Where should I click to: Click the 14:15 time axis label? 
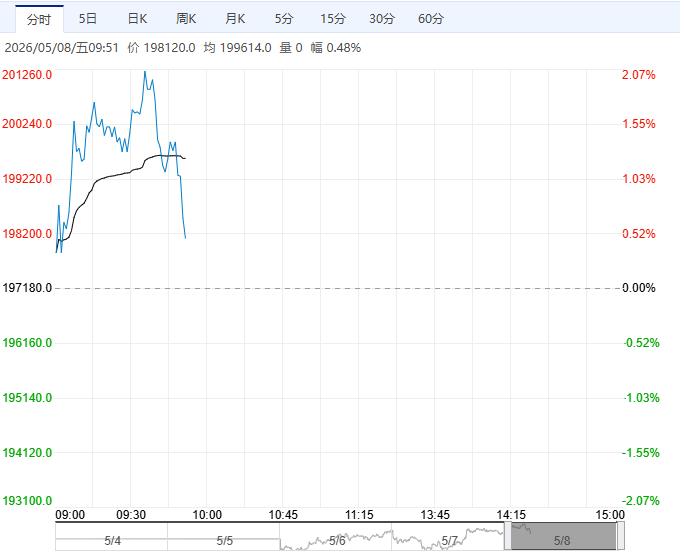point(511,515)
